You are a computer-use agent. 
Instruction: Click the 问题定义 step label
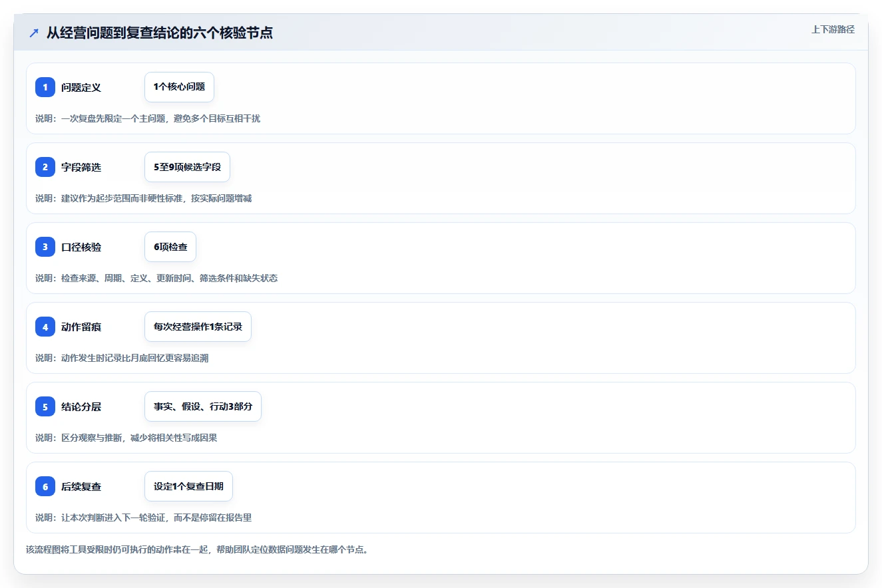(x=81, y=87)
